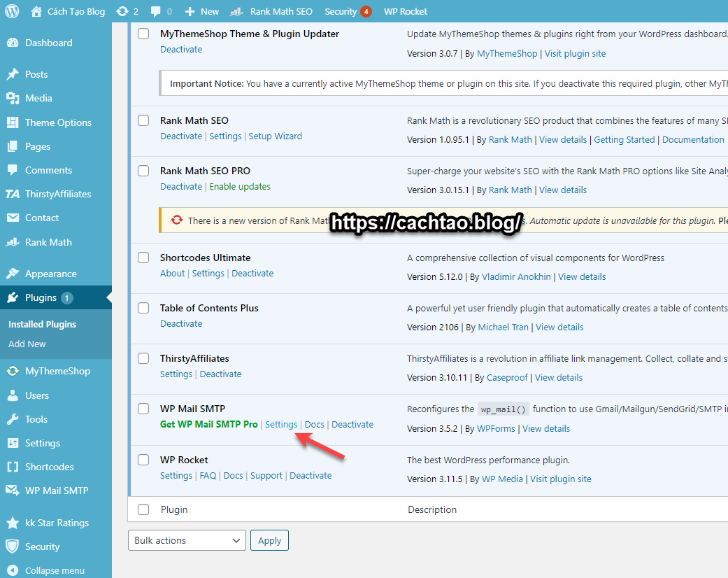728x578 pixels.
Task: Open WP Mail SMTP Settings link
Action: (281, 424)
